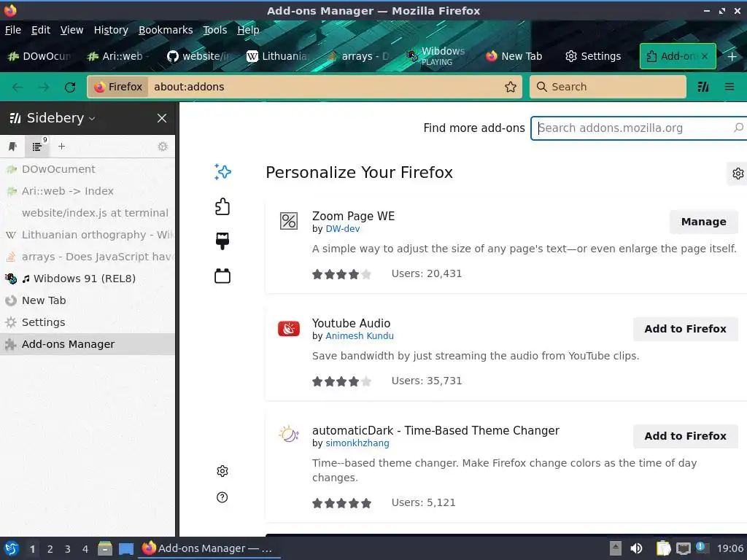
Task: Select DOwOcument in Sidebery tab list
Action: pyautogui.click(x=88, y=169)
